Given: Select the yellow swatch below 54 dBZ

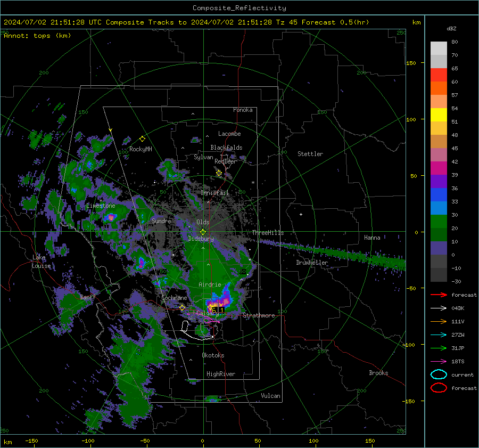Looking at the screenshot, I should point(439,115).
